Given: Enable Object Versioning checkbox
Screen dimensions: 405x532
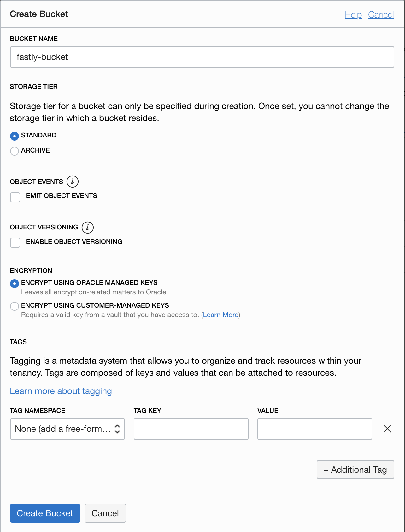Looking at the screenshot, I should (x=15, y=243).
